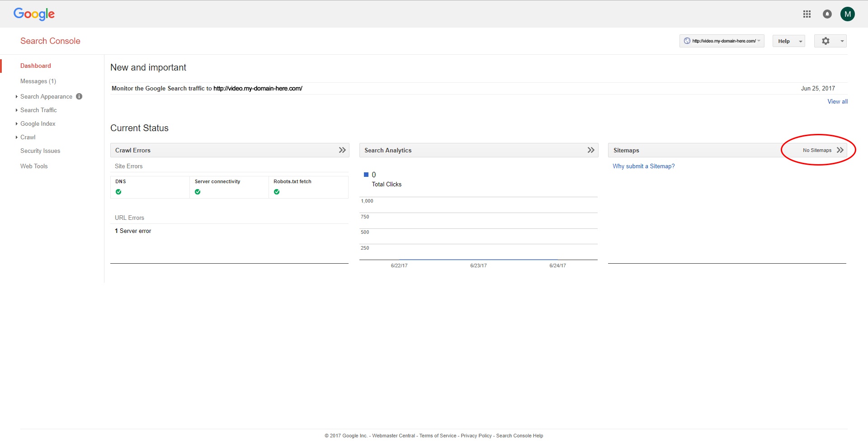
Task: Open the notifications bell icon
Action: click(x=827, y=14)
